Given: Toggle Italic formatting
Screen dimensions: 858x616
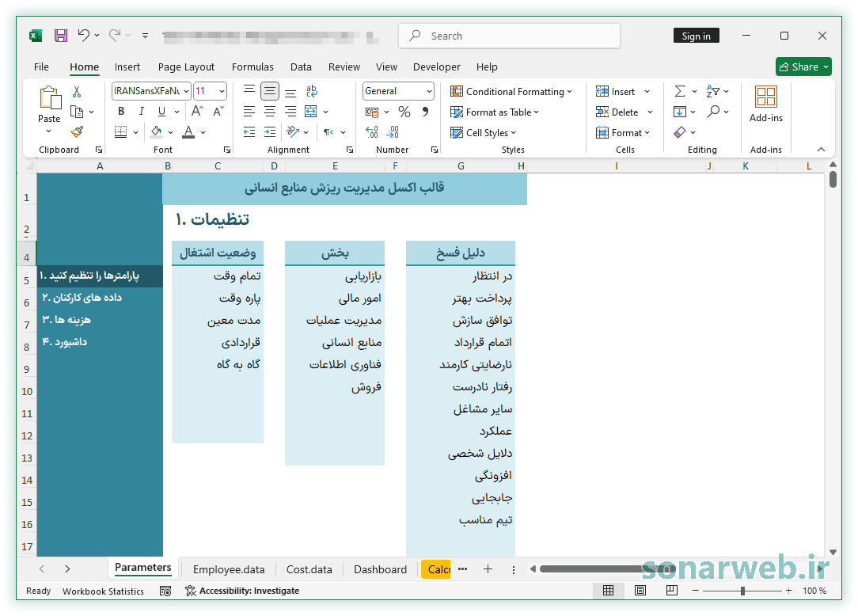Looking at the screenshot, I should coord(141,112).
